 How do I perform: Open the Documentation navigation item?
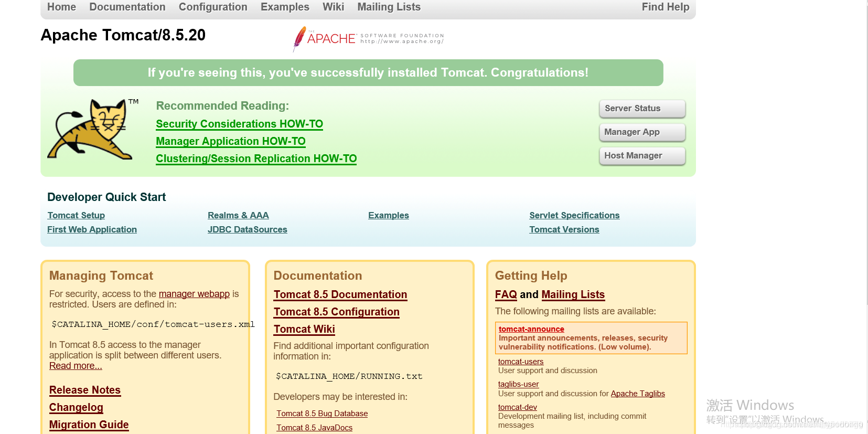pyautogui.click(x=127, y=7)
